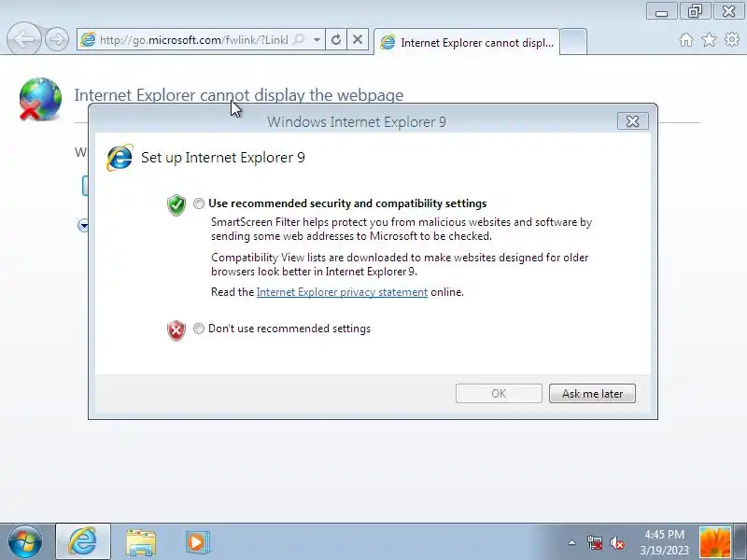The height and width of the screenshot is (560, 747).
Task: Open a new tab with the blank tab button
Action: click(573, 42)
